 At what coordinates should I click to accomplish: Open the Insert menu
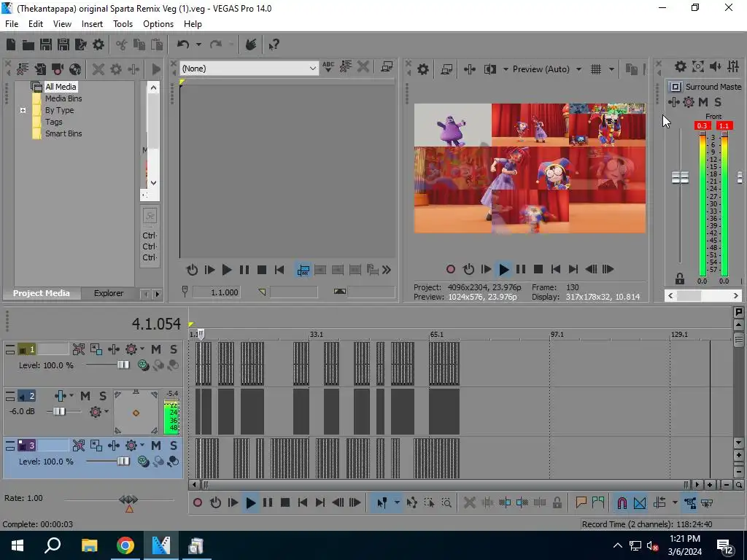tap(92, 24)
